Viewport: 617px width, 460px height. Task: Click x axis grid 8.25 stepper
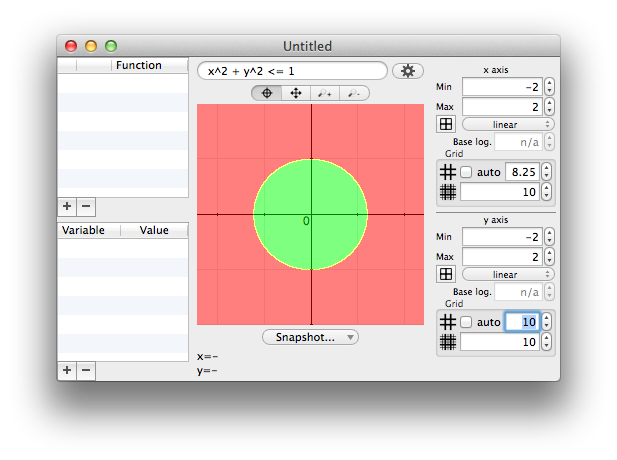coord(546,172)
